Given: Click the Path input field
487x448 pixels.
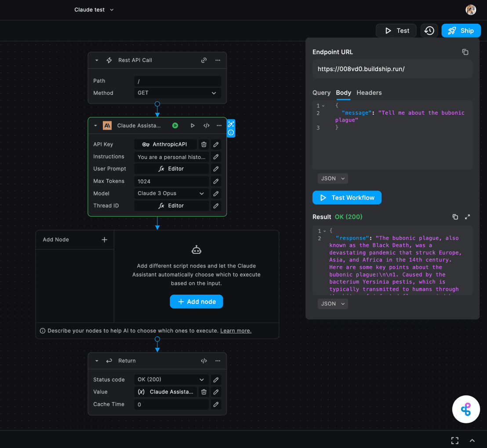Looking at the screenshot, I should [x=177, y=81].
